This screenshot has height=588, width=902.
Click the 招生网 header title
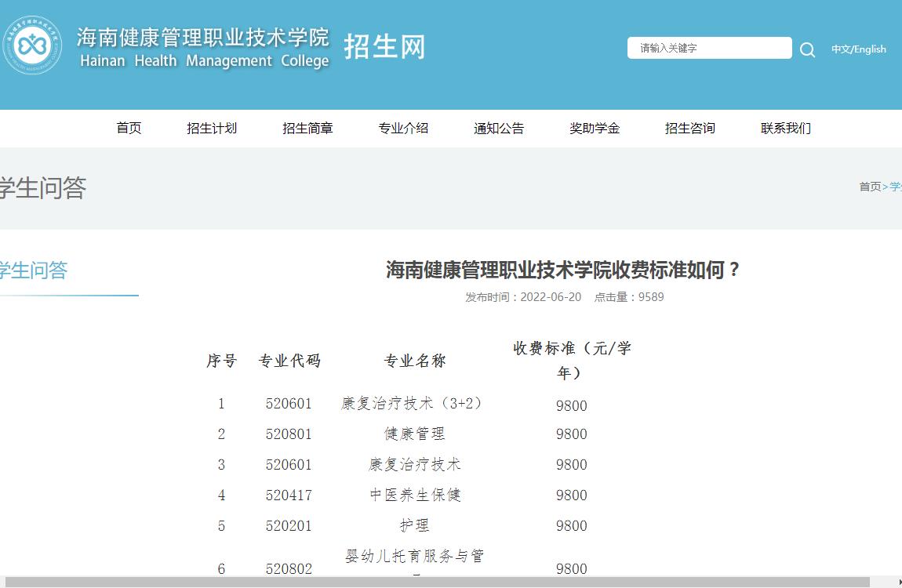pos(385,46)
